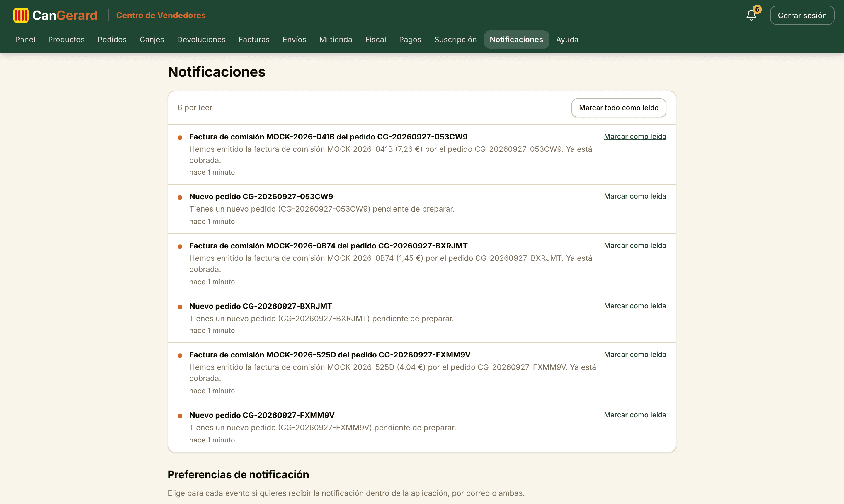The height and width of the screenshot is (504, 844).
Task: Open Mi tienda
Action: pos(336,39)
